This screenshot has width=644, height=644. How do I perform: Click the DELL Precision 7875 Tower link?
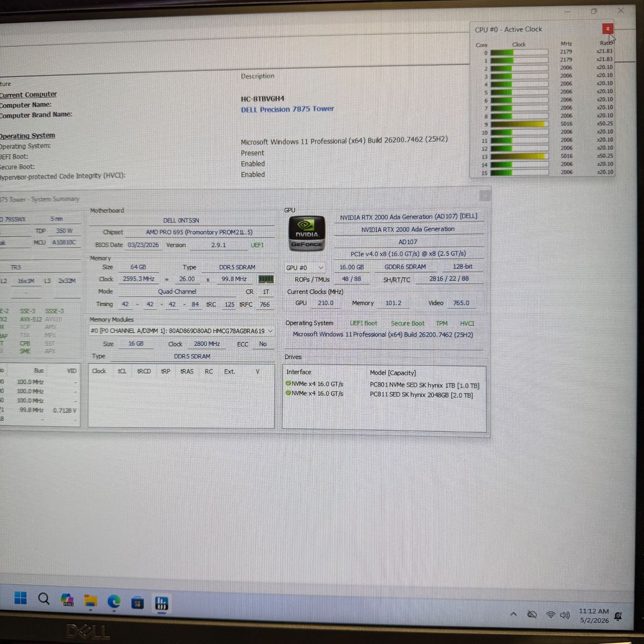(x=287, y=109)
